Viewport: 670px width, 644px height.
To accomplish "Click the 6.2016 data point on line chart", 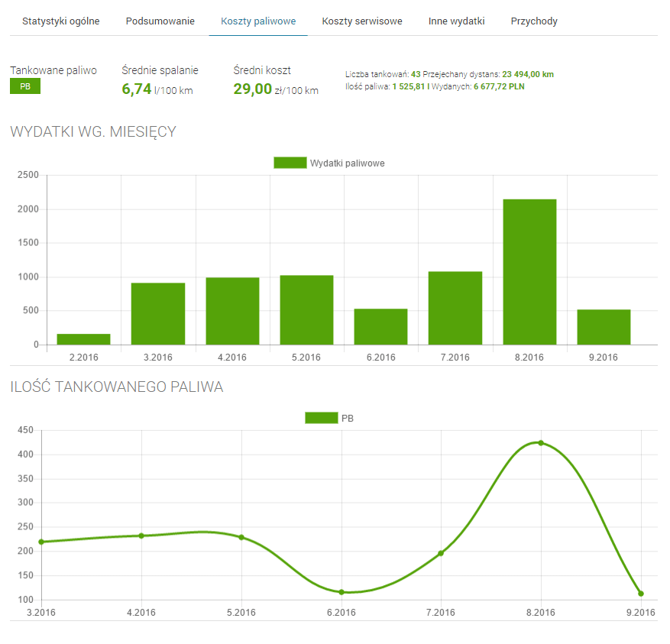I will tap(341, 592).
